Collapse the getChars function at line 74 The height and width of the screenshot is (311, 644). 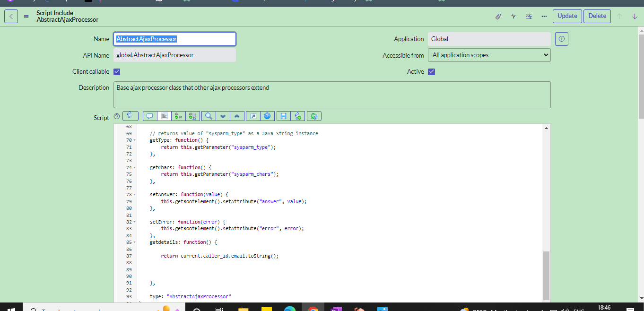point(135,168)
